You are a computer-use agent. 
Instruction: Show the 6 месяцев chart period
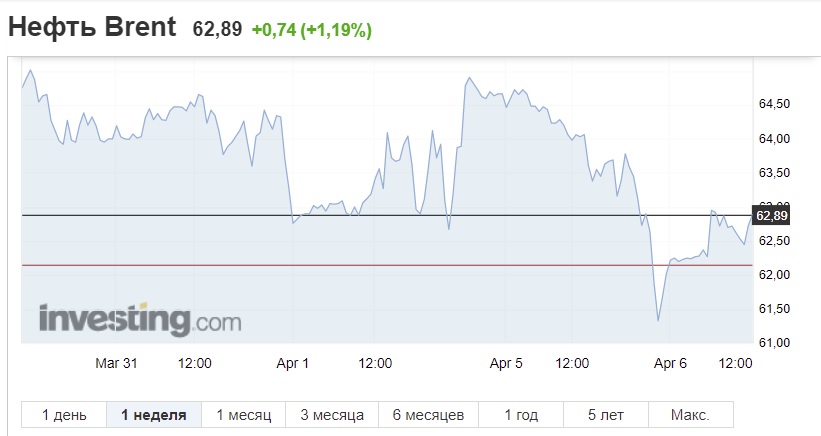pos(428,415)
